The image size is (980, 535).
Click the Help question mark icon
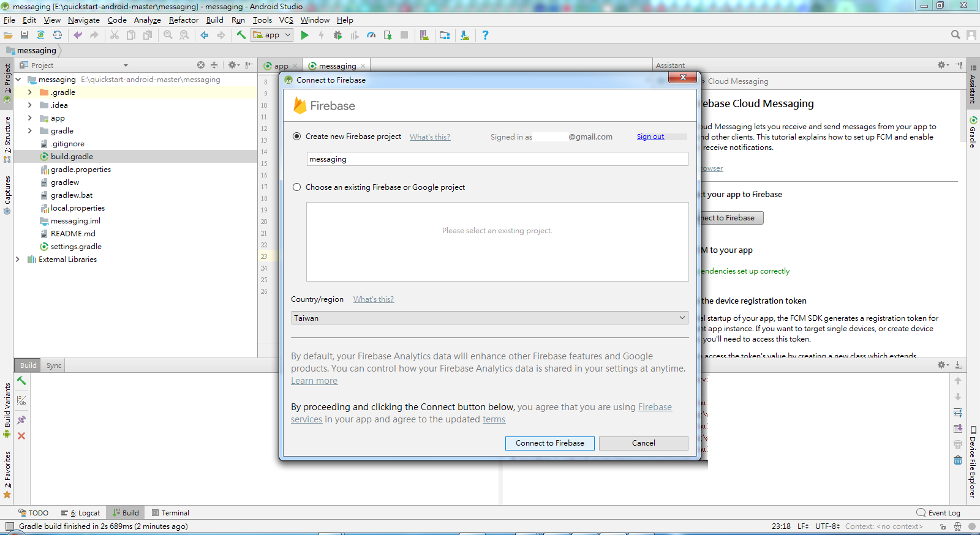485,36
